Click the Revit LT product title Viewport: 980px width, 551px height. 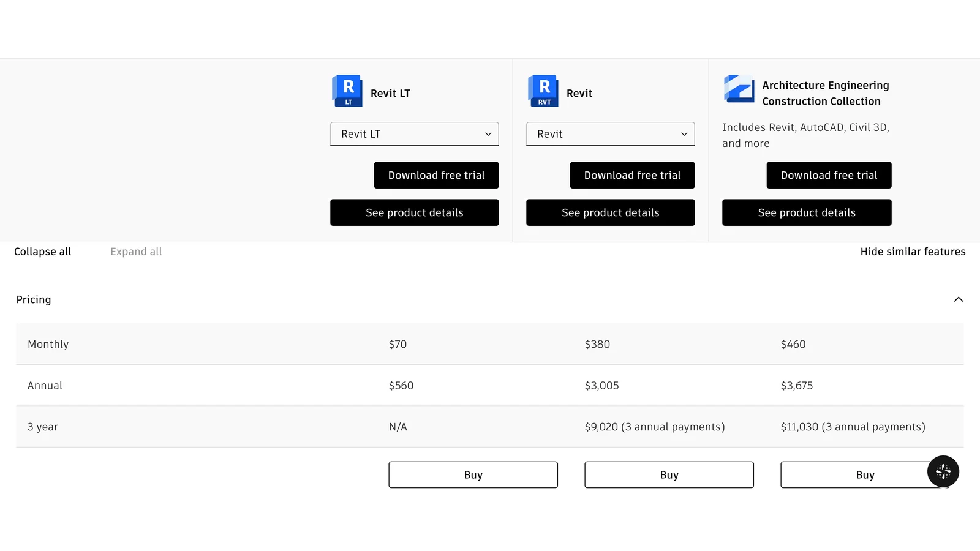tap(390, 93)
